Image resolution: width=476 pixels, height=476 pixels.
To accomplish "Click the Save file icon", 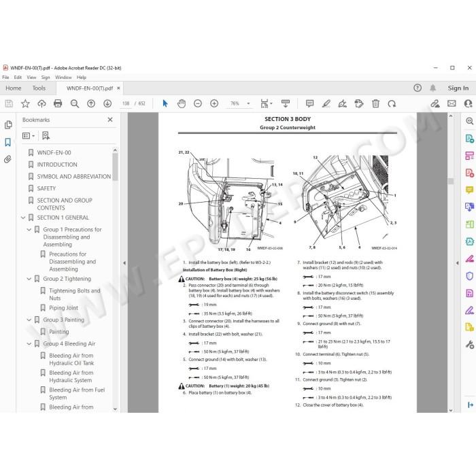I will pos(9,103).
